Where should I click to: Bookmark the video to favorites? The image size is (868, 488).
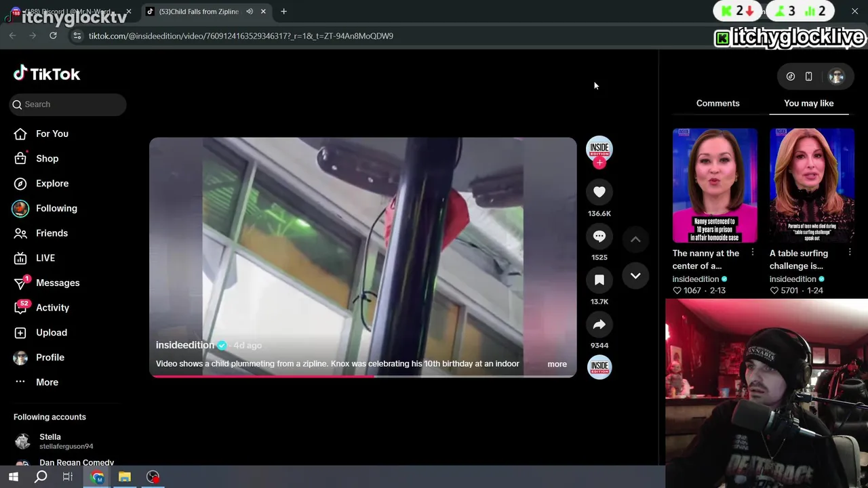[x=599, y=281]
